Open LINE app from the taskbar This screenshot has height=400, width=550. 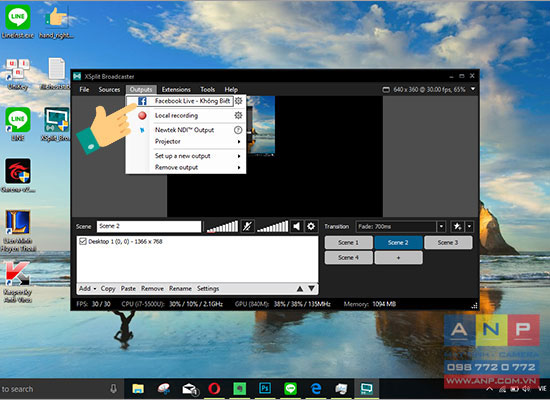[x=290, y=388]
